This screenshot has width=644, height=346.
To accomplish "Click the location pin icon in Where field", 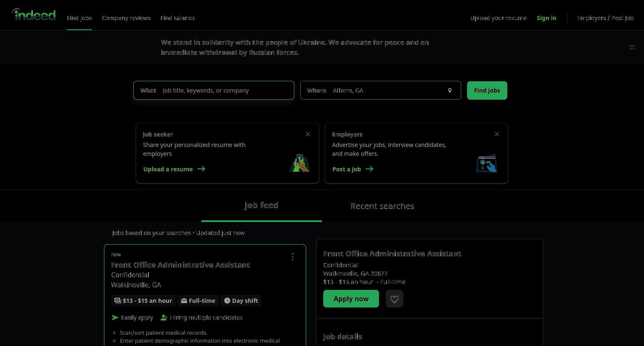I will tap(450, 90).
